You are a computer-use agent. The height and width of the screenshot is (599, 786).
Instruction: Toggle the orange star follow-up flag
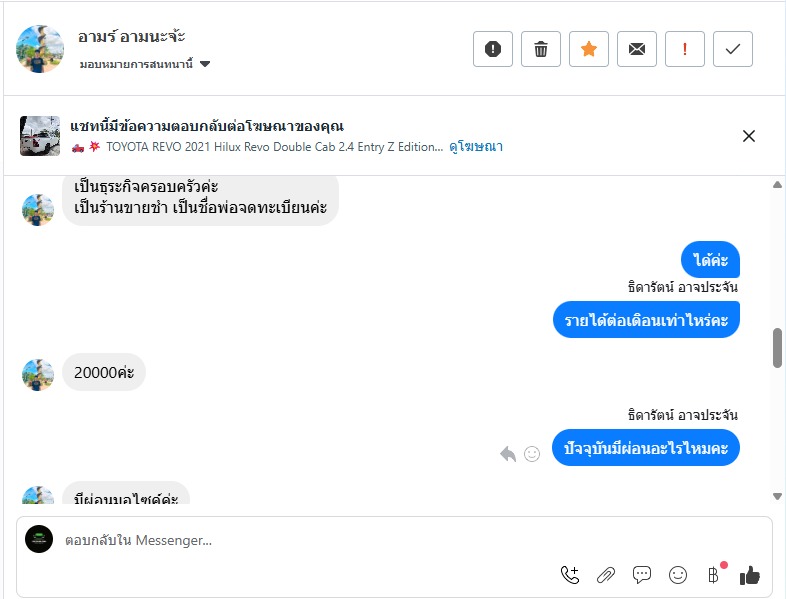pyautogui.click(x=589, y=49)
